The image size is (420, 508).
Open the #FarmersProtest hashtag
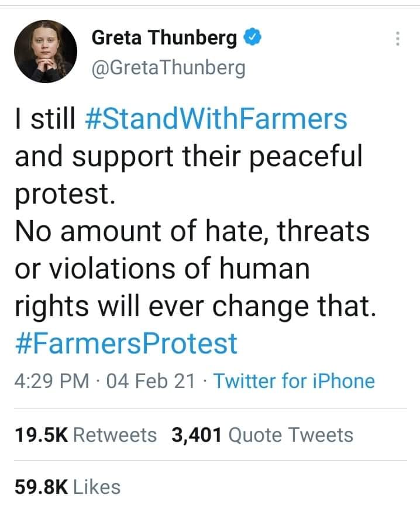125,344
